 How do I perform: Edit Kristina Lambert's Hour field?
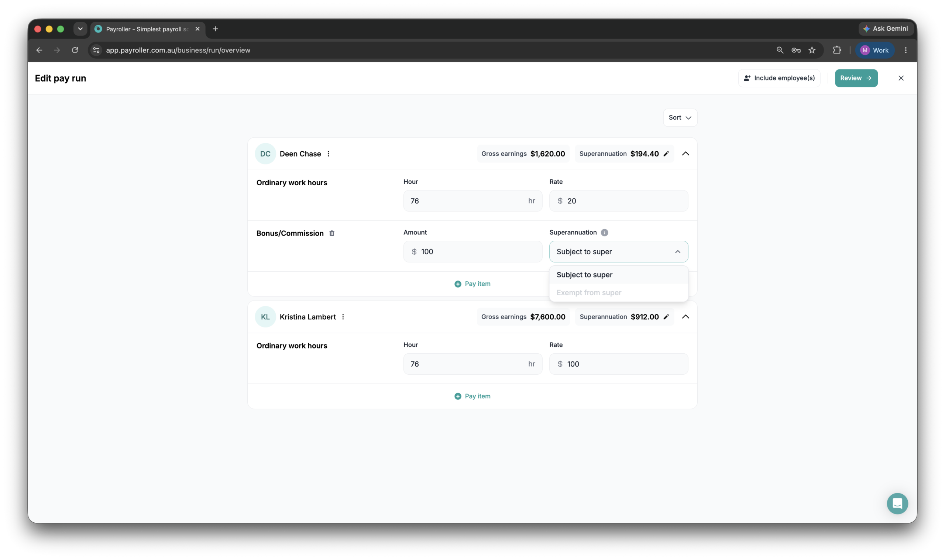(473, 364)
